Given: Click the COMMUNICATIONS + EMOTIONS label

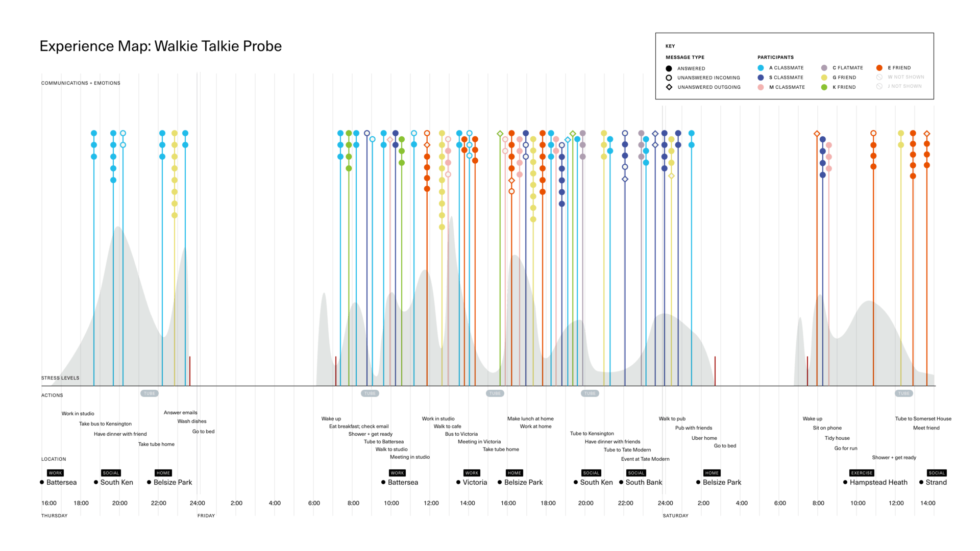Looking at the screenshot, I should (81, 83).
